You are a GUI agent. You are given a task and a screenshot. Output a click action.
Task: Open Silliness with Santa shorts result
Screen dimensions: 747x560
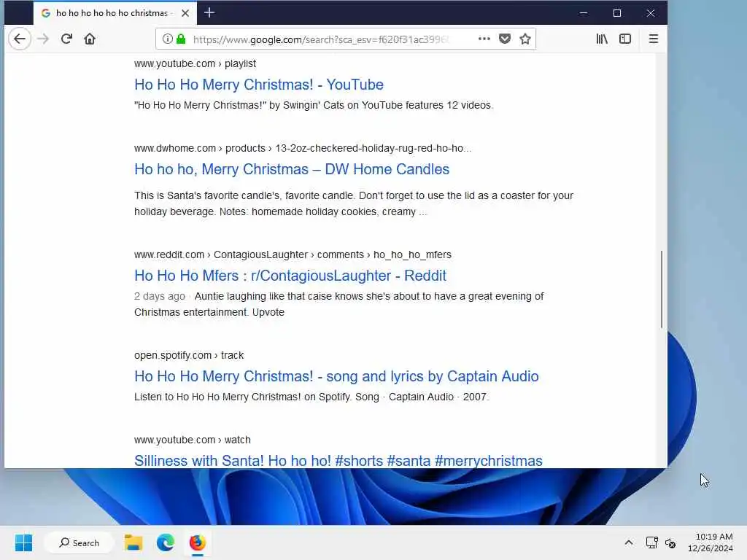point(338,461)
